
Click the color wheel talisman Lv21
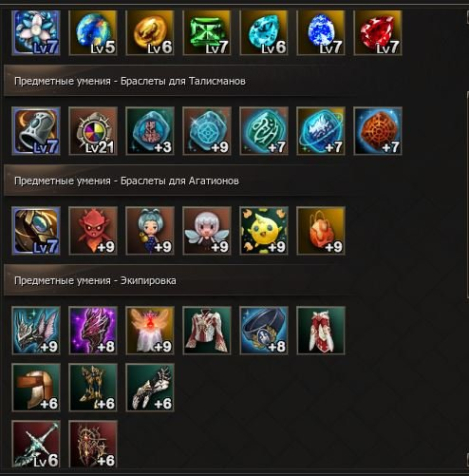tap(93, 131)
